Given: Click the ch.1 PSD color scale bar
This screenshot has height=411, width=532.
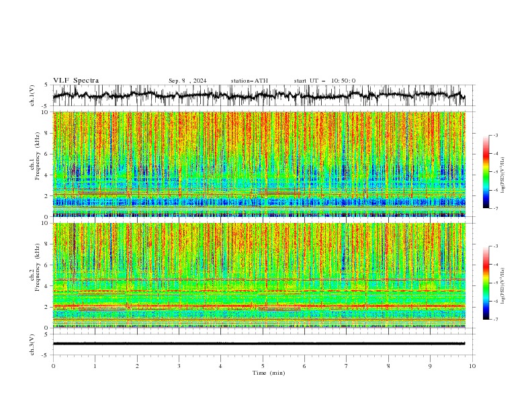Looking at the screenshot, I should coord(486,172).
